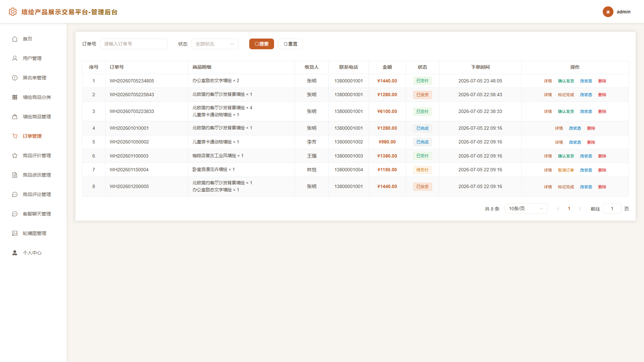
Task: Click the gear logo in the header
Action: [13, 12]
